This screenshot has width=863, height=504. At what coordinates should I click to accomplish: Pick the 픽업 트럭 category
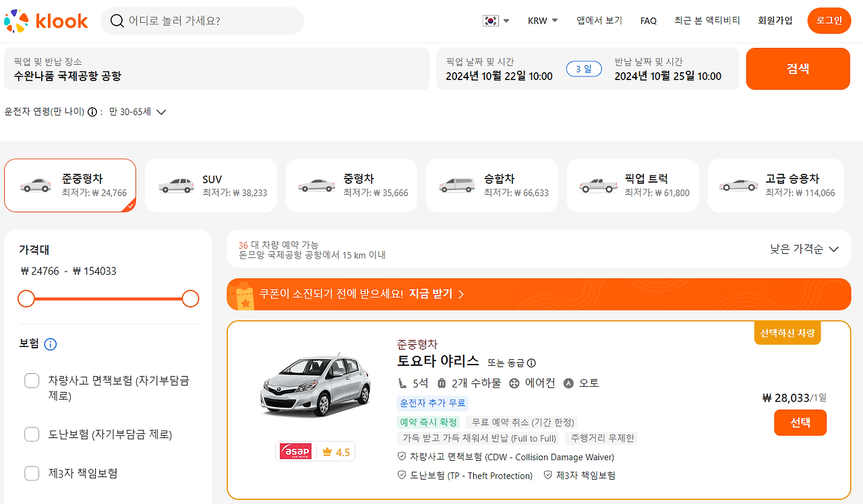pyautogui.click(x=632, y=185)
